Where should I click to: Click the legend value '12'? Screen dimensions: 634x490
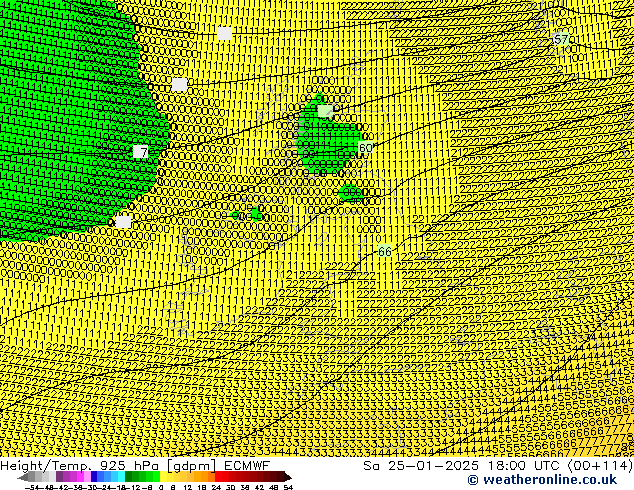[188, 487]
